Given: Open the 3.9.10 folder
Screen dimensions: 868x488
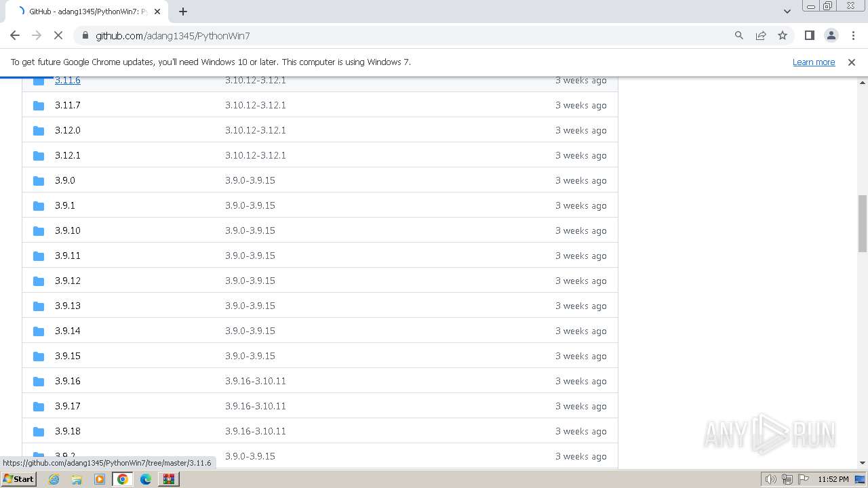Looking at the screenshot, I should (68, 230).
